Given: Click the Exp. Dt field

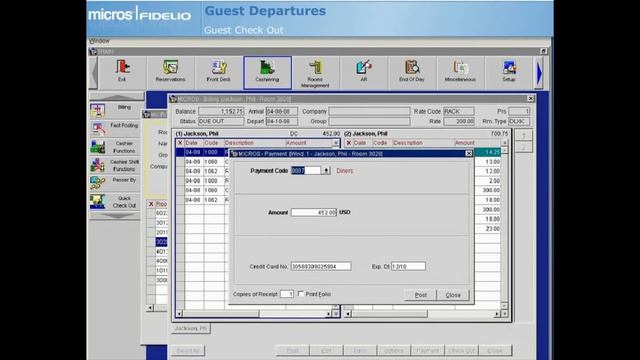Looking at the screenshot, I should point(408,267).
